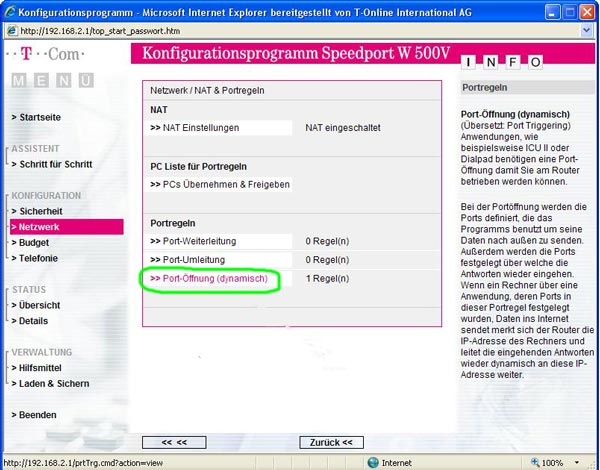This screenshot has width=600, height=470.
Task: Click the 'Netzwerk / NAT & Portregeln' heading
Action: 207,91
